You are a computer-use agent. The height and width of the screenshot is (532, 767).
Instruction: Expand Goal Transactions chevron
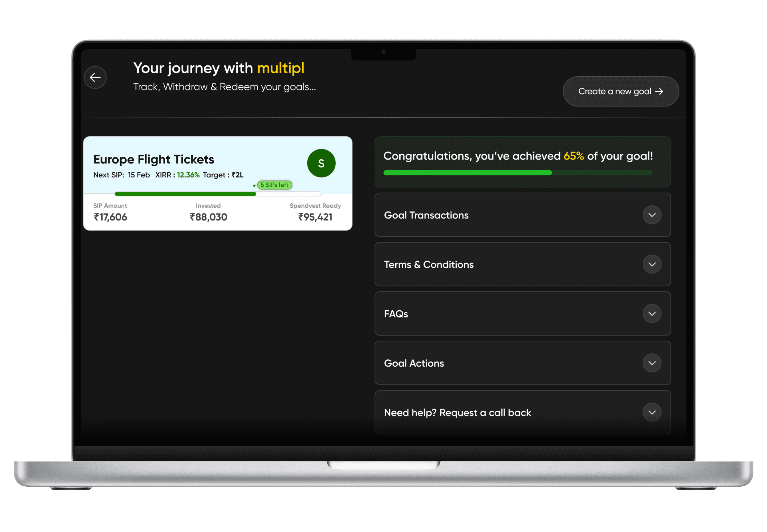point(652,215)
